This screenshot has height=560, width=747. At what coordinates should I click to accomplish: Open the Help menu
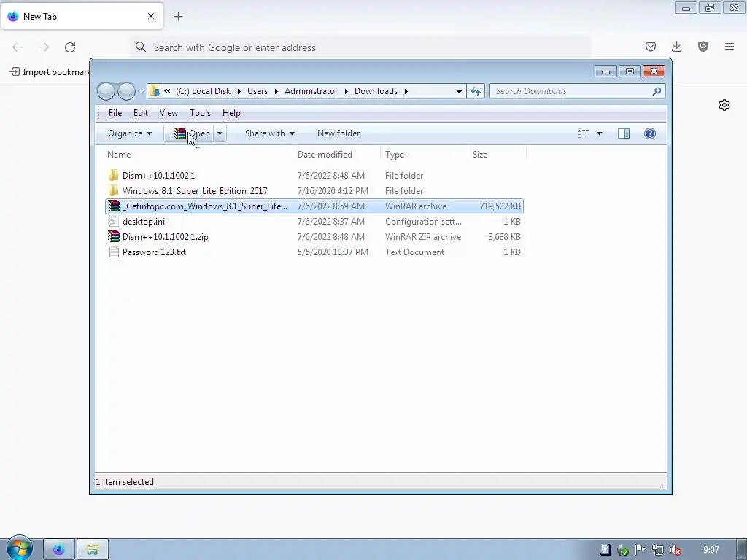(231, 113)
